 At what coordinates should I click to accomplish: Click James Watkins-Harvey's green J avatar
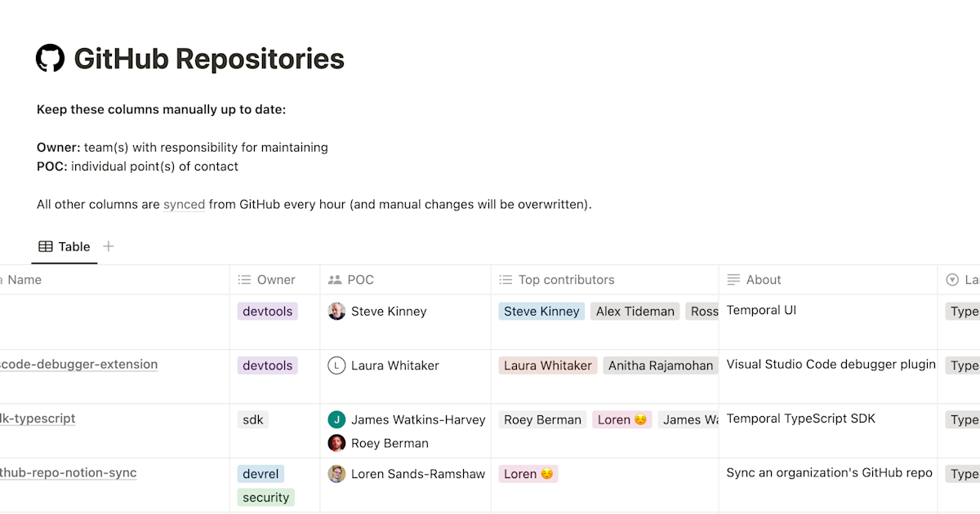click(x=336, y=419)
